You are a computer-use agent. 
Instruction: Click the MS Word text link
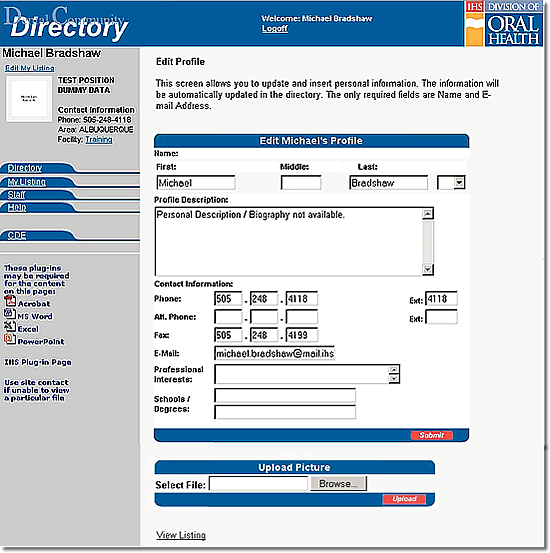point(35,316)
